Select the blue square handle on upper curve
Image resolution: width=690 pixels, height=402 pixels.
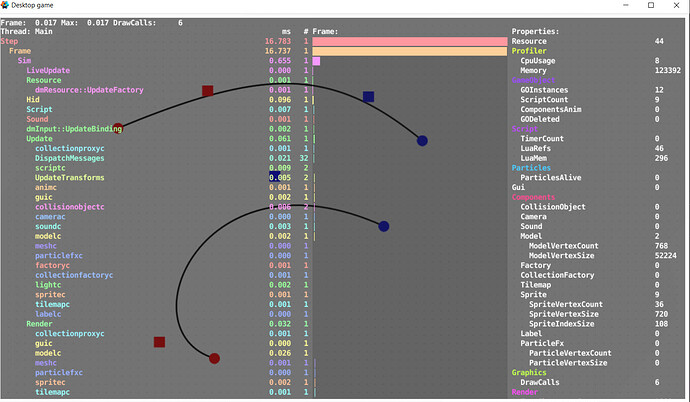pos(368,97)
